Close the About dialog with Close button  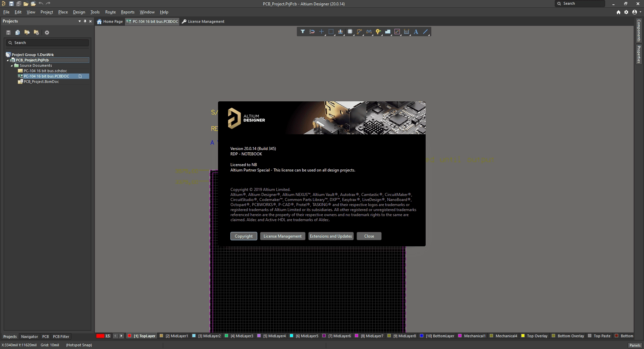click(x=369, y=236)
